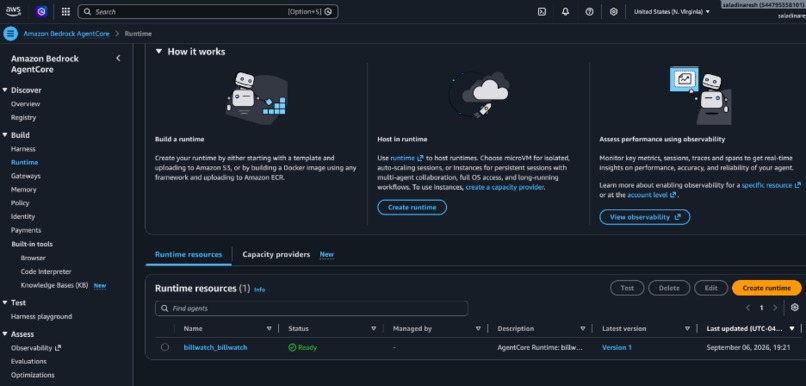Sort by the Description column arrow
Screen dimensions: 806x386
pyautogui.click(x=582, y=328)
